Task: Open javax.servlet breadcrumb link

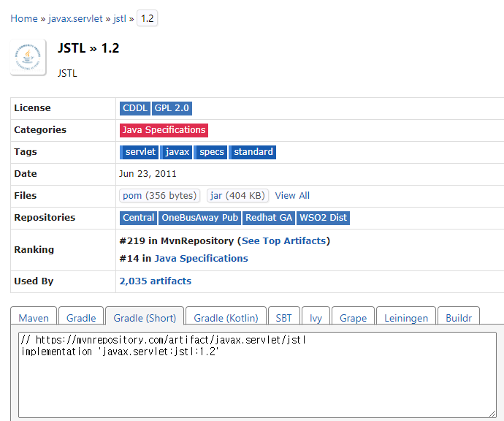Action: [x=75, y=18]
